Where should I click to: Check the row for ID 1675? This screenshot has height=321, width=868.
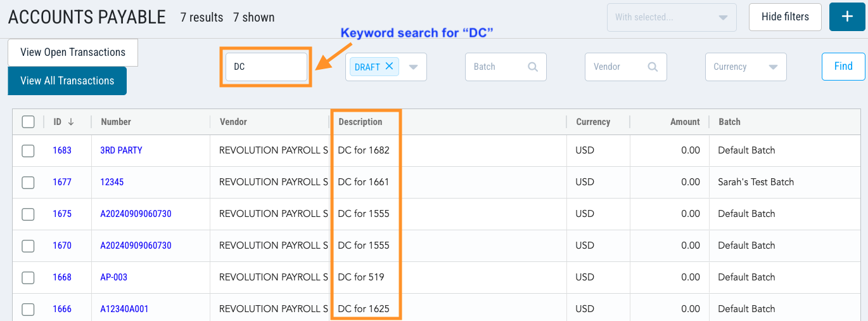pos(28,214)
